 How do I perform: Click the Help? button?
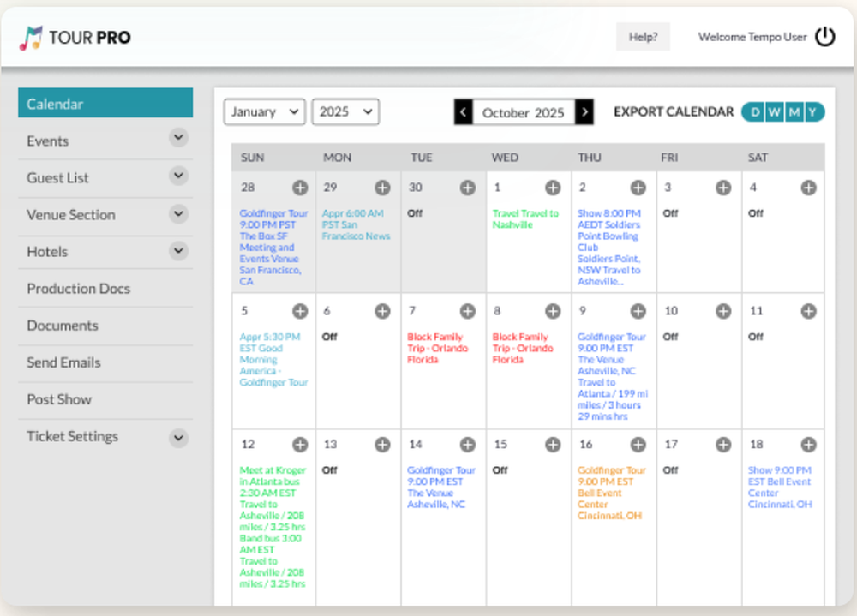(643, 37)
